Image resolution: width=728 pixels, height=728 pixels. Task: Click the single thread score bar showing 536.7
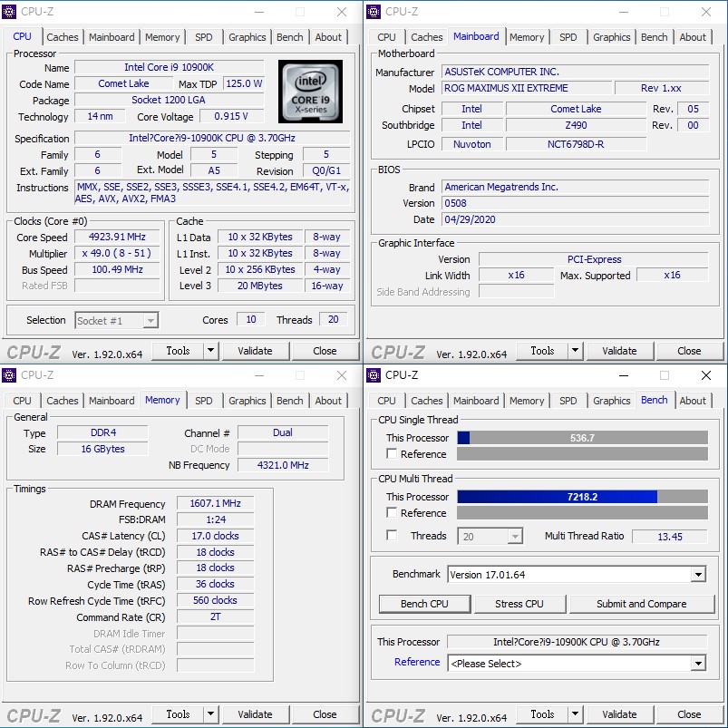pyautogui.click(x=582, y=438)
